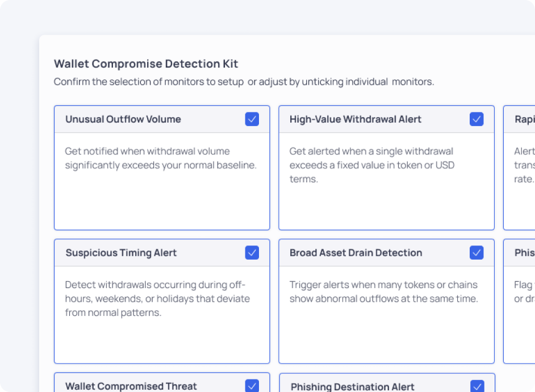Click the partially visible Rapid monitor card

[x=523, y=165]
